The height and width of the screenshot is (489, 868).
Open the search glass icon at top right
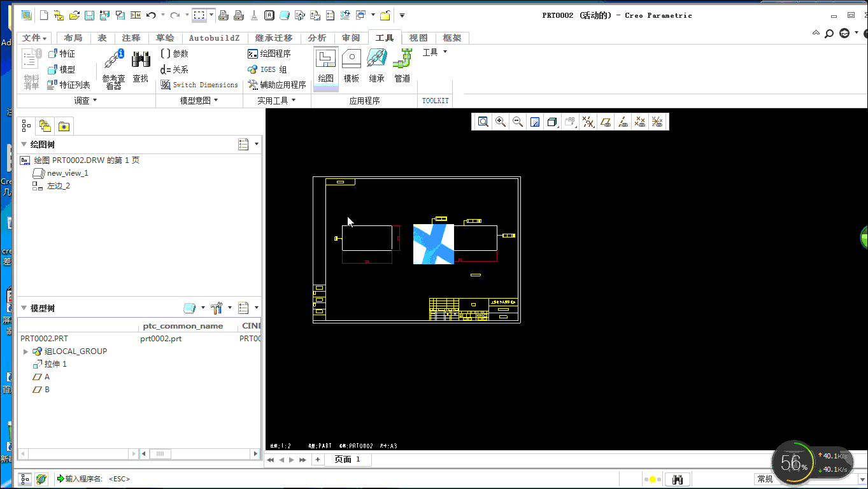pos(829,34)
